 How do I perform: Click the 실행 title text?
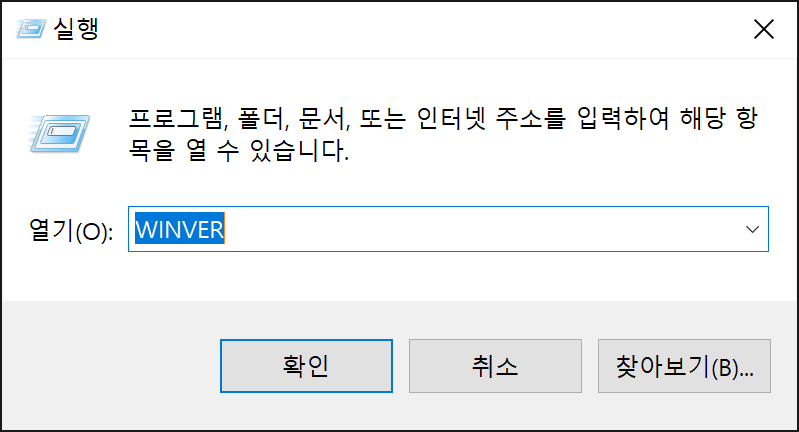(76, 29)
